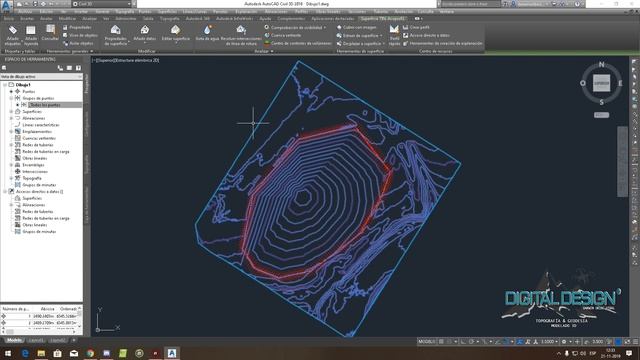
Task: Open Comprobación de visibilidad
Action: (296, 27)
